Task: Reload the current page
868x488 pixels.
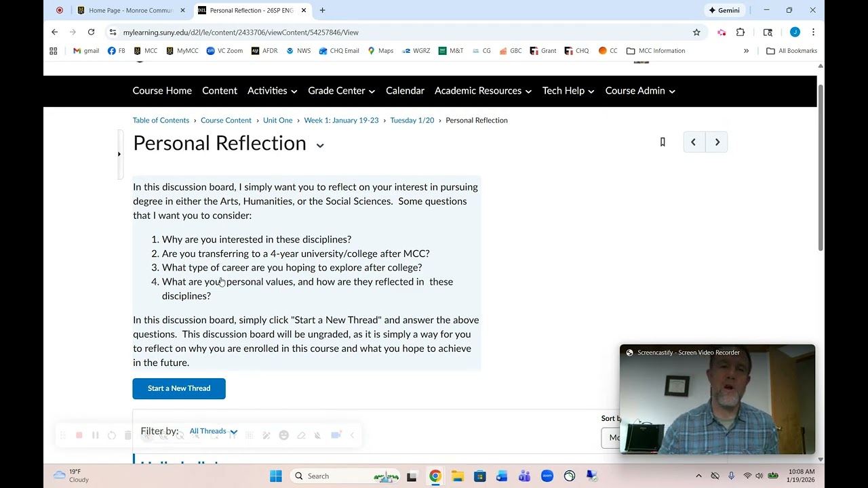Action: point(91,32)
